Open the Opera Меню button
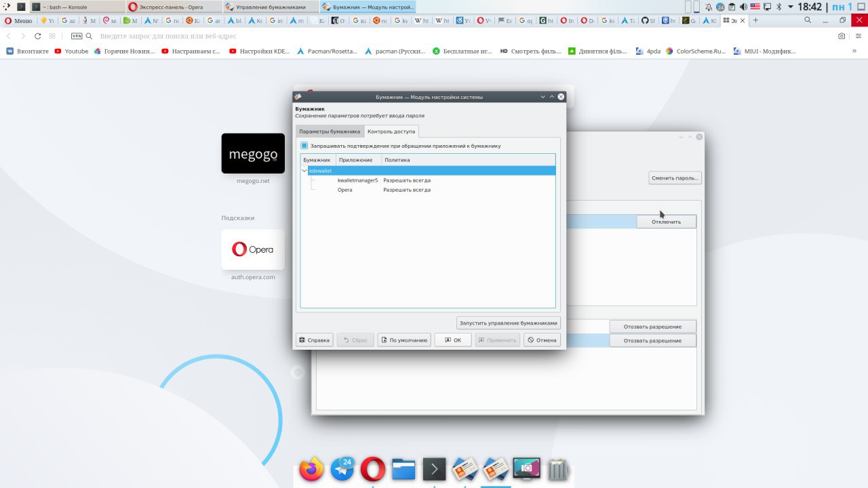Image resolution: width=868 pixels, height=488 pixels. (18, 20)
